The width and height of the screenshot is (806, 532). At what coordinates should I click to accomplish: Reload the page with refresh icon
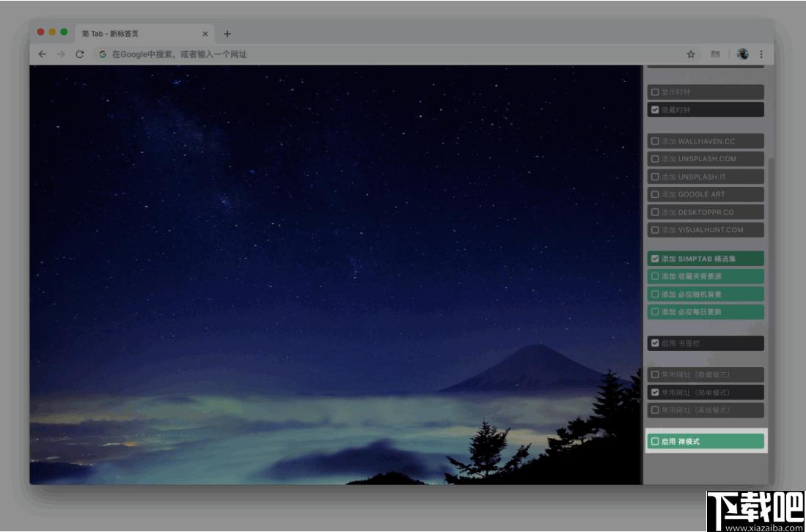coord(80,54)
